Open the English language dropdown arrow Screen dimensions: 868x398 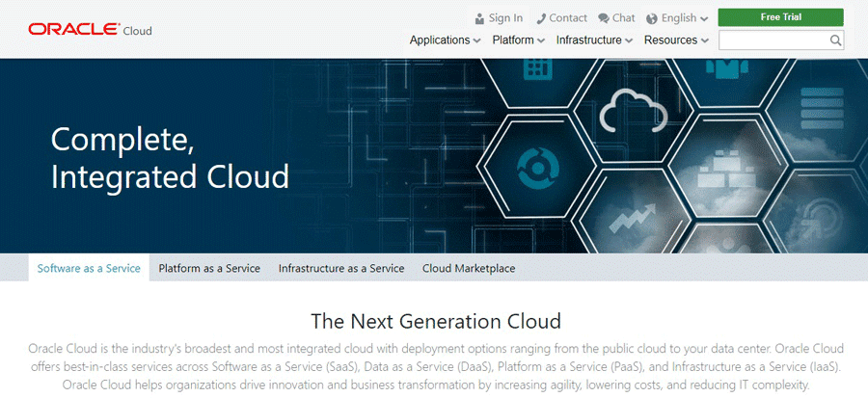704,19
